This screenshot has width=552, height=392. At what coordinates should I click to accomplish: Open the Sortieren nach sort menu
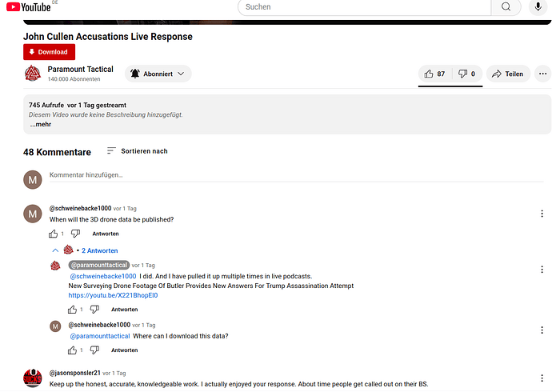coord(138,151)
